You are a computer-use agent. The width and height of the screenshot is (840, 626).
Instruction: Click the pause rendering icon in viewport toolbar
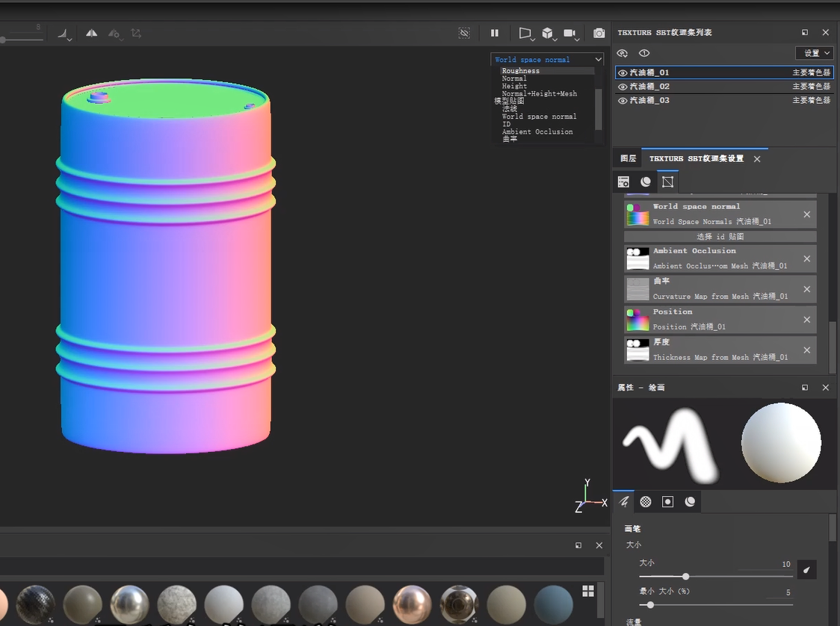(494, 33)
